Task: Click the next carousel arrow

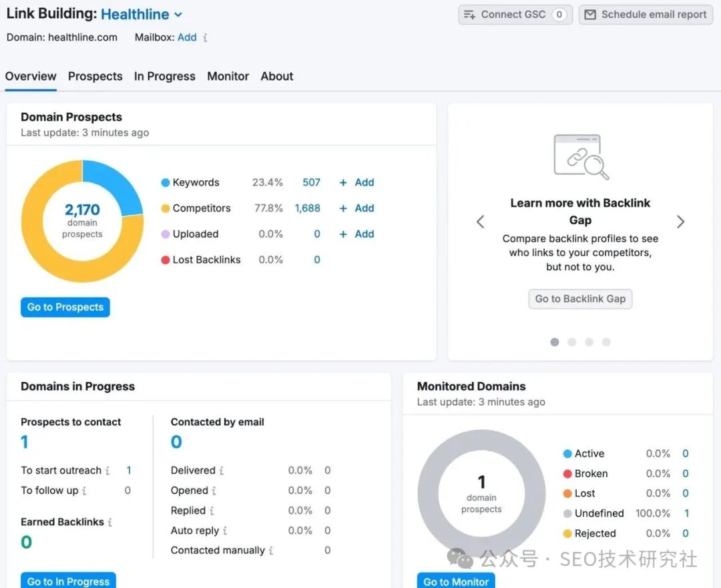Action: (x=680, y=222)
